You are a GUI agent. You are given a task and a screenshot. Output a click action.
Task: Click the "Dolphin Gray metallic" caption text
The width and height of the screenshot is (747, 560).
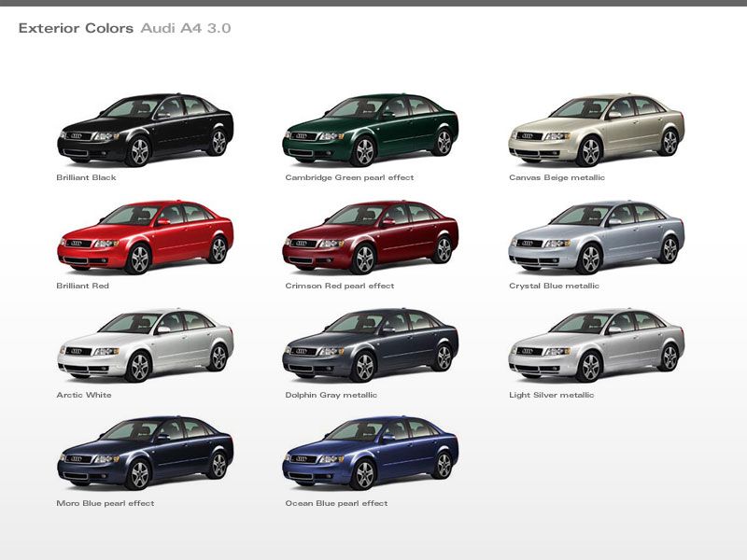coord(331,395)
